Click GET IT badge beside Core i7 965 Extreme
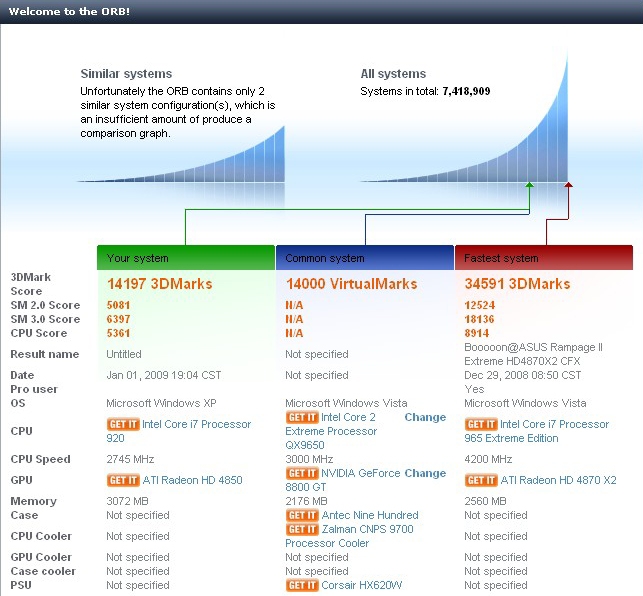 click(481, 424)
